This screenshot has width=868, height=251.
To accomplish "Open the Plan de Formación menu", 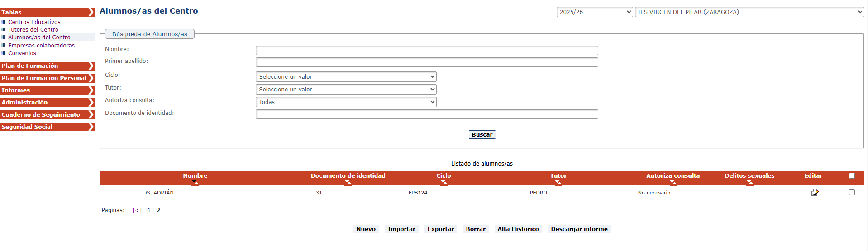I will [47, 66].
